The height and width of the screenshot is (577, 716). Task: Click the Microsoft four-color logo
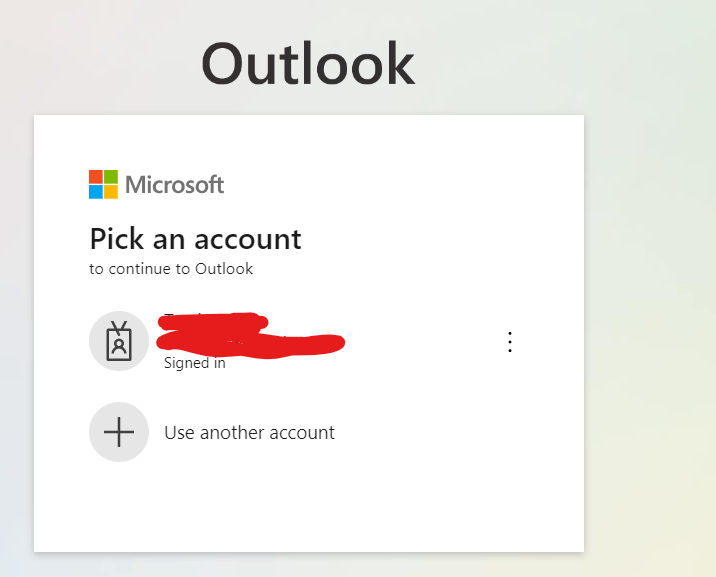pyautogui.click(x=103, y=184)
